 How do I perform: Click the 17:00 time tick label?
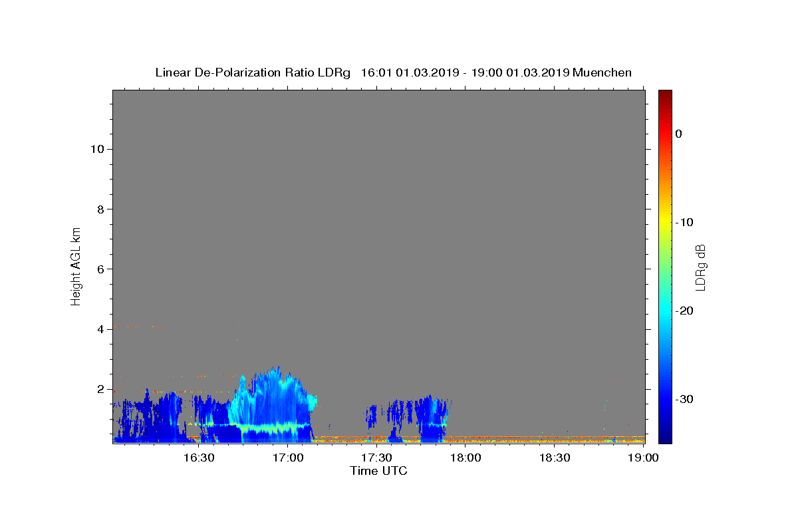coord(287,458)
